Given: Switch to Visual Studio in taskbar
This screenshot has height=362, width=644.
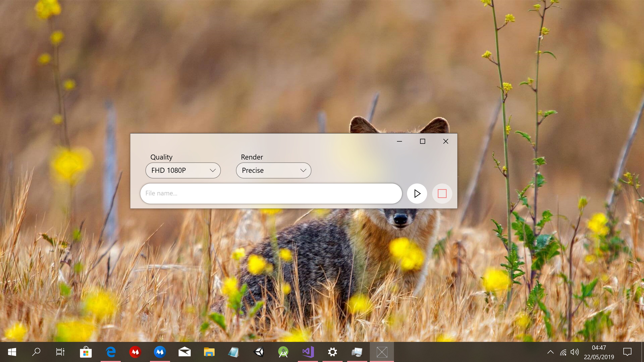Looking at the screenshot, I should point(308,352).
